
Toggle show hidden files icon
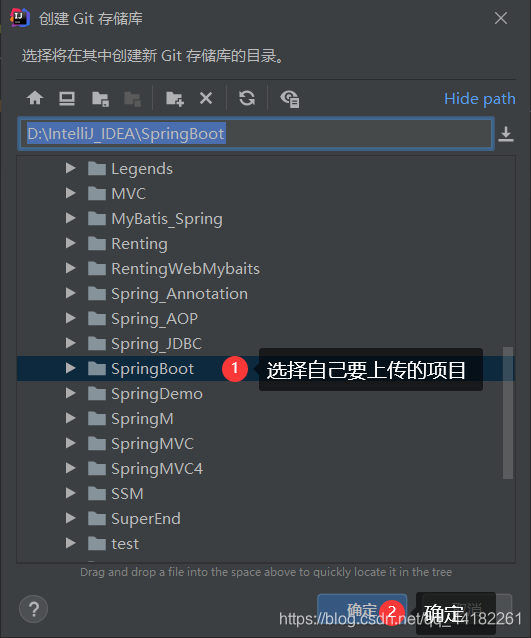coord(290,99)
